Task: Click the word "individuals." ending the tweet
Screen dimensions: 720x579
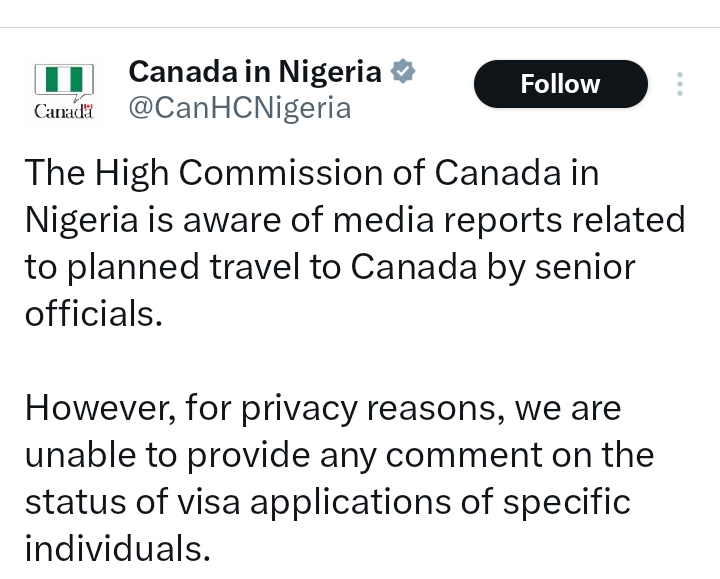Action: point(118,548)
